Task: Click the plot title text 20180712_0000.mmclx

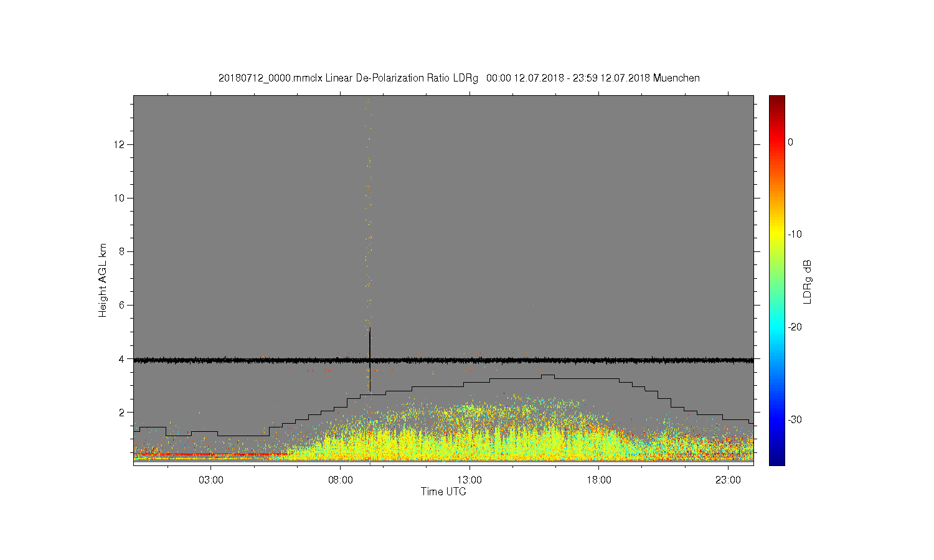Action: coord(270,78)
